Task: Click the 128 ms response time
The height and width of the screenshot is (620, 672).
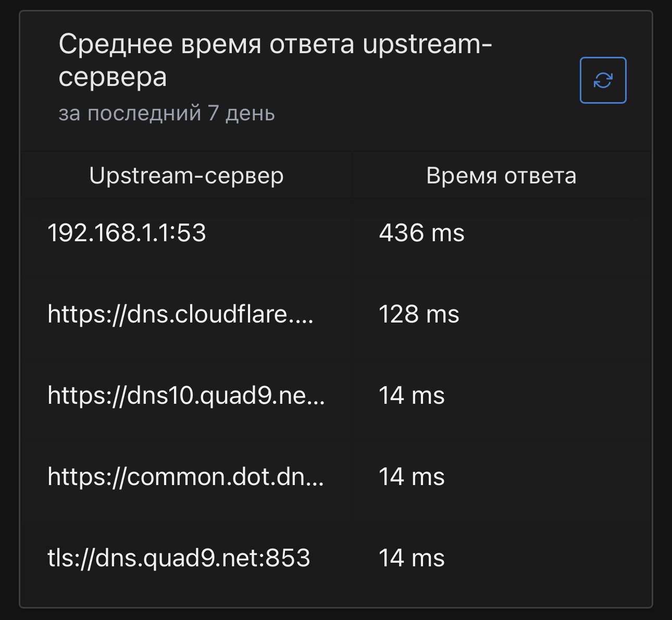Action: coord(419,314)
